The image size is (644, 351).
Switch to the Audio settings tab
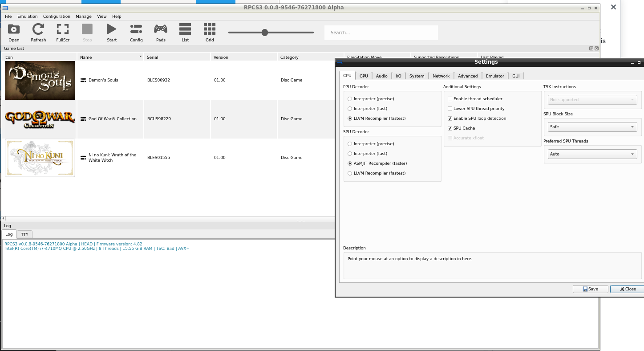click(382, 76)
